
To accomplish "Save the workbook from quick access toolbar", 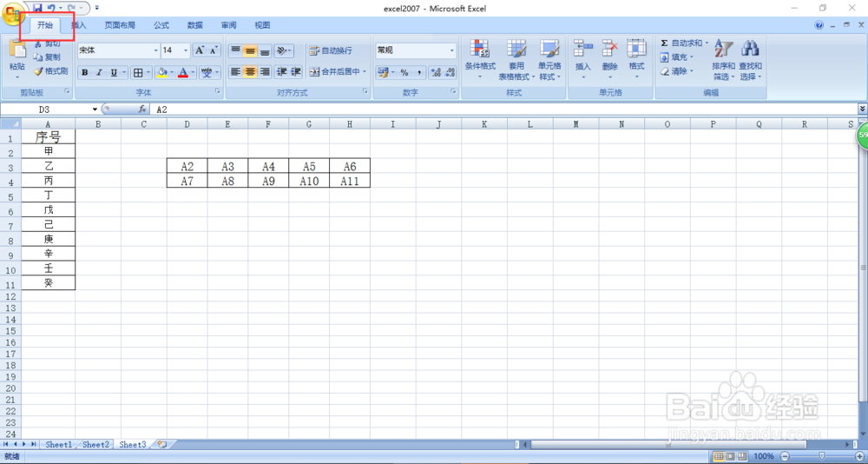I will point(37,8).
